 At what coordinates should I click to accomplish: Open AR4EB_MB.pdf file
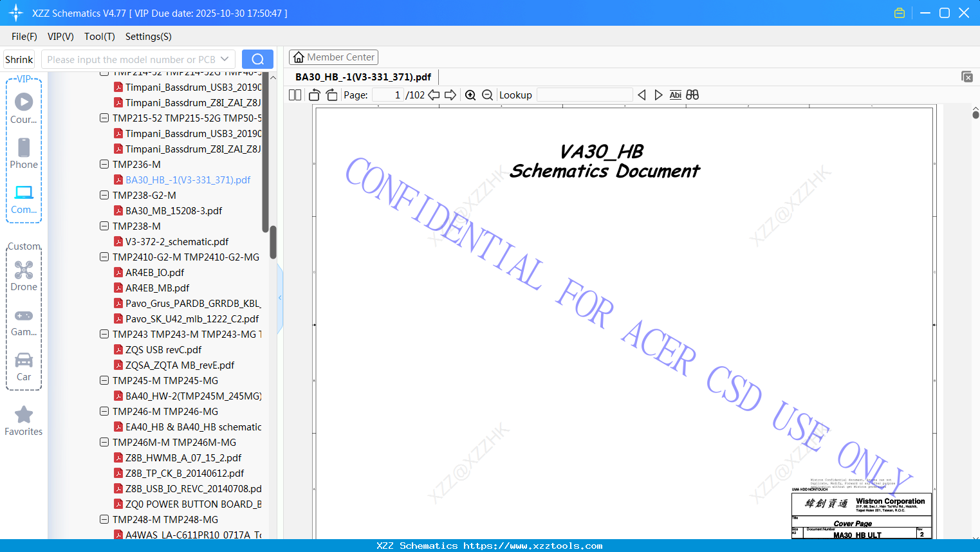[x=157, y=288]
